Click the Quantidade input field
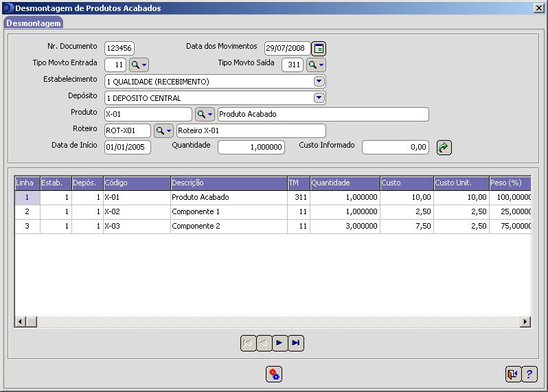 [x=251, y=147]
